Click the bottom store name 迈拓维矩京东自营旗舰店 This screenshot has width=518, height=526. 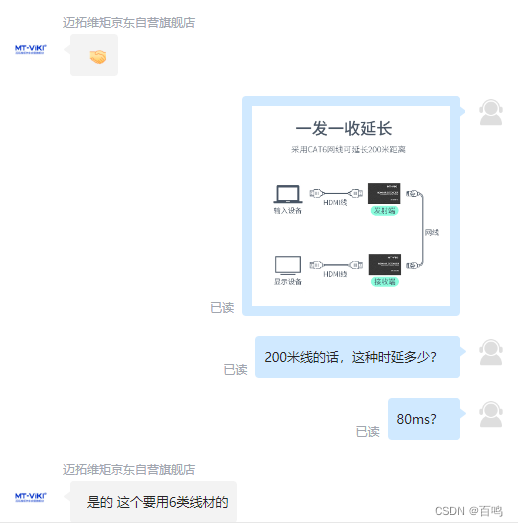pos(129,470)
